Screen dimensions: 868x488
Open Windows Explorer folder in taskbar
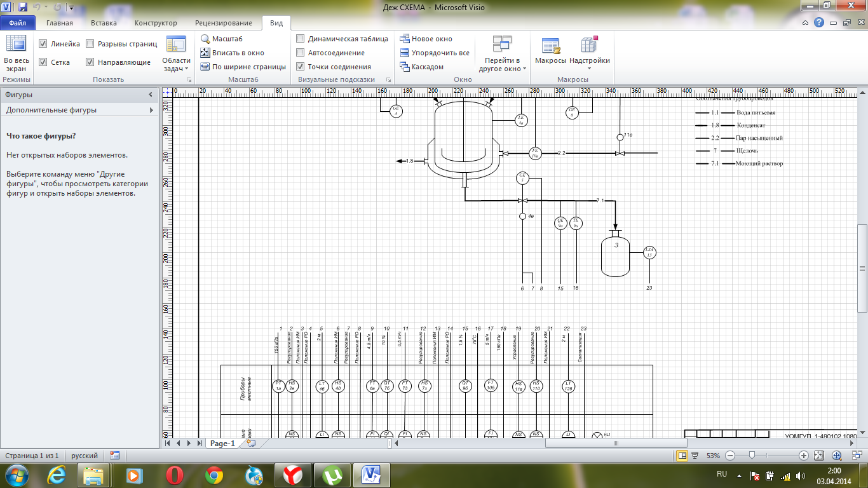tap(94, 475)
